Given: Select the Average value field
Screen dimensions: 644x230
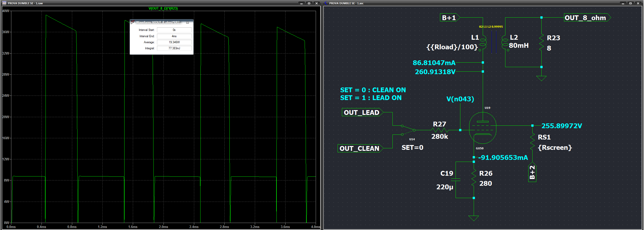Looking at the screenshot, I should pos(174,42).
